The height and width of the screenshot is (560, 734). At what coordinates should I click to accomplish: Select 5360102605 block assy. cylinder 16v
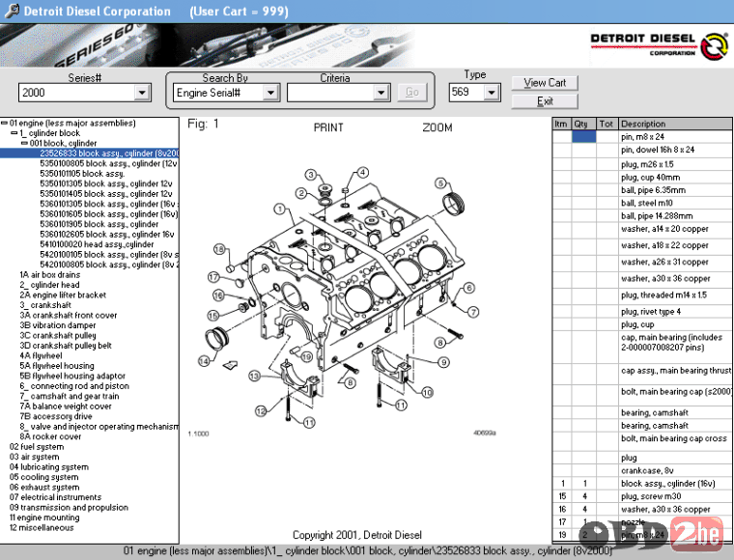point(107,235)
